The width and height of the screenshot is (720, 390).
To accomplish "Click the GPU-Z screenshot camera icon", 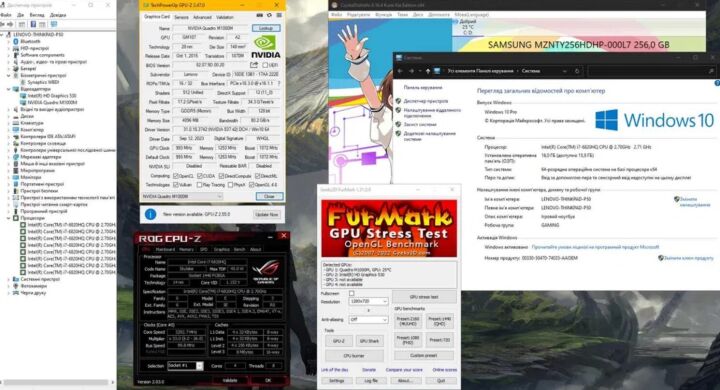I will [x=260, y=16].
